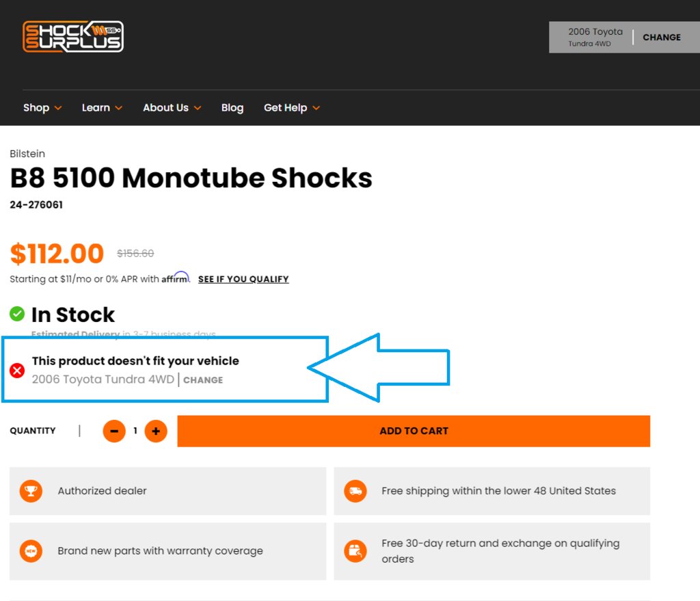The height and width of the screenshot is (601, 700).
Task: Open the About Us dropdown
Action: click(172, 107)
